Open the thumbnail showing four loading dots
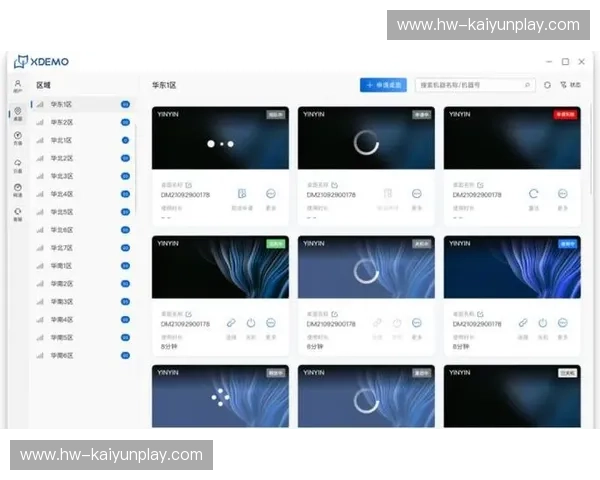The height and width of the screenshot is (480, 600). click(x=220, y=396)
